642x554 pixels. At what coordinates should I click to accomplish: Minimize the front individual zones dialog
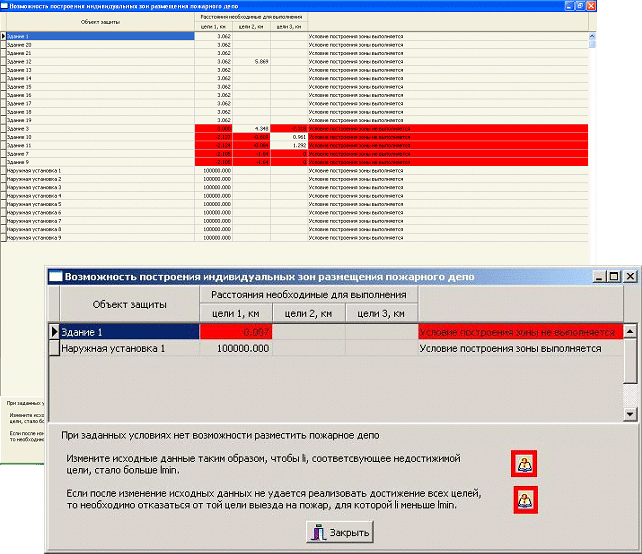point(600,277)
